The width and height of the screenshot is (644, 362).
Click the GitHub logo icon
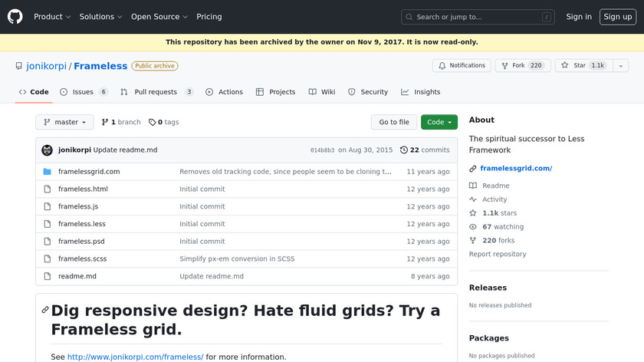[x=15, y=16]
